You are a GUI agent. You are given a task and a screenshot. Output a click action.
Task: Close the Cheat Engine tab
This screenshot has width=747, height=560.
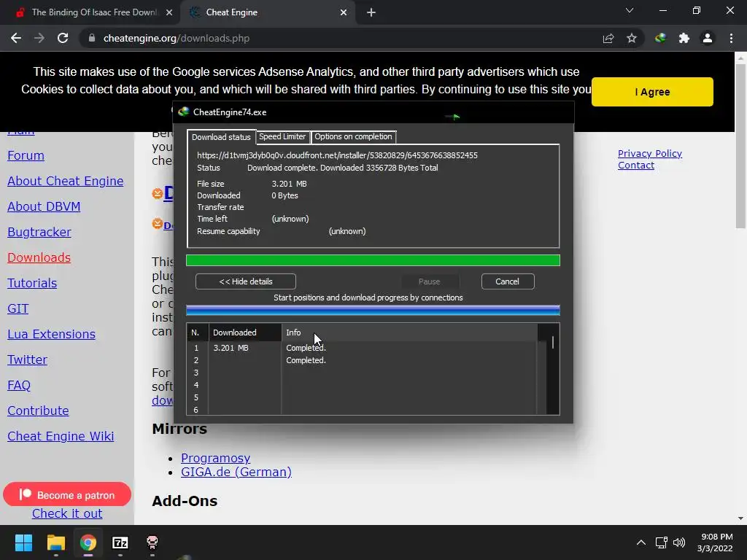[x=344, y=12]
